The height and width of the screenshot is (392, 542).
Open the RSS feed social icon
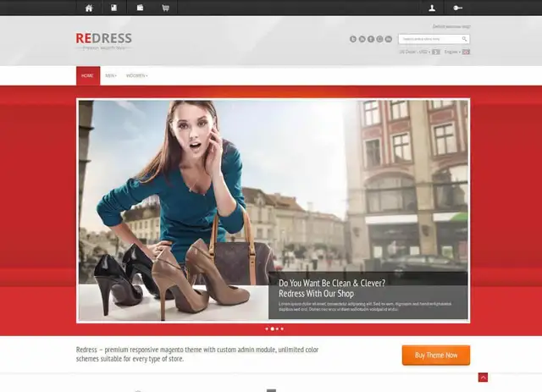pos(362,39)
